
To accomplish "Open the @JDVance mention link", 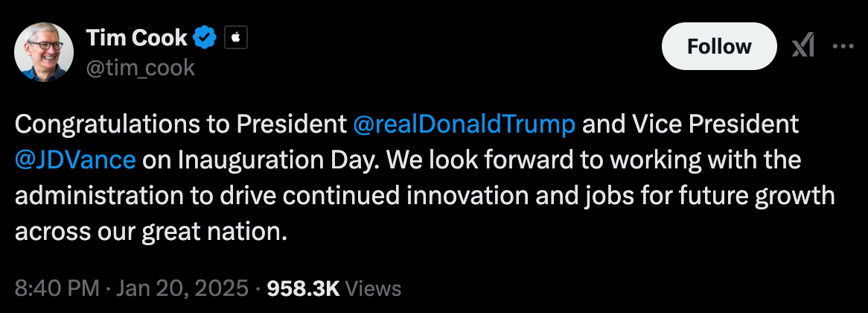I will [x=74, y=159].
